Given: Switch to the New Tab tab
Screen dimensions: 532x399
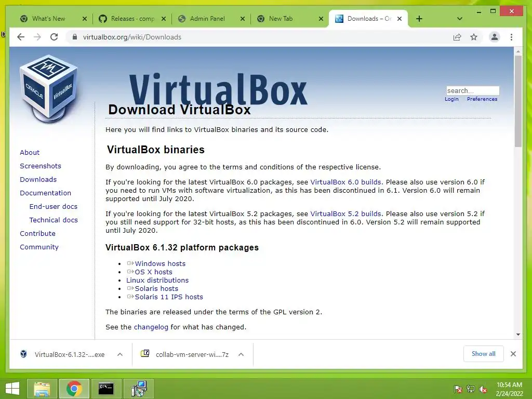Looking at the screenshot, I should (281, 19).
